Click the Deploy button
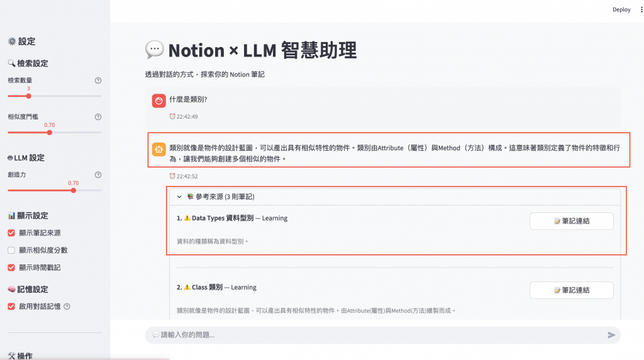Screen dimensions: 644x360 tap(621, 9)
